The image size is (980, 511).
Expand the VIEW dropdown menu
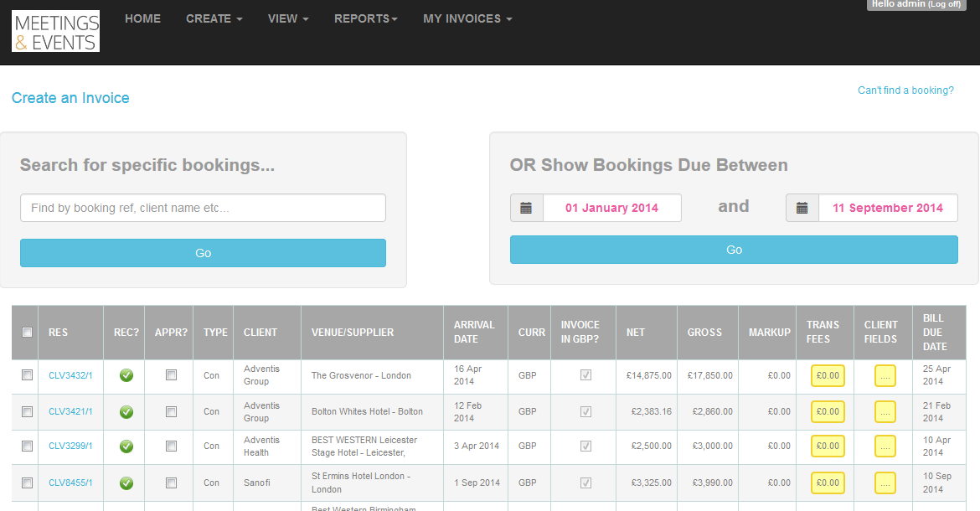[x=288, y=18]
